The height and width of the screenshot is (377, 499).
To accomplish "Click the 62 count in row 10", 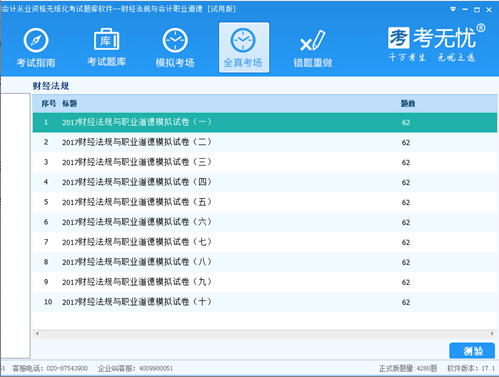I will (406, 303).
